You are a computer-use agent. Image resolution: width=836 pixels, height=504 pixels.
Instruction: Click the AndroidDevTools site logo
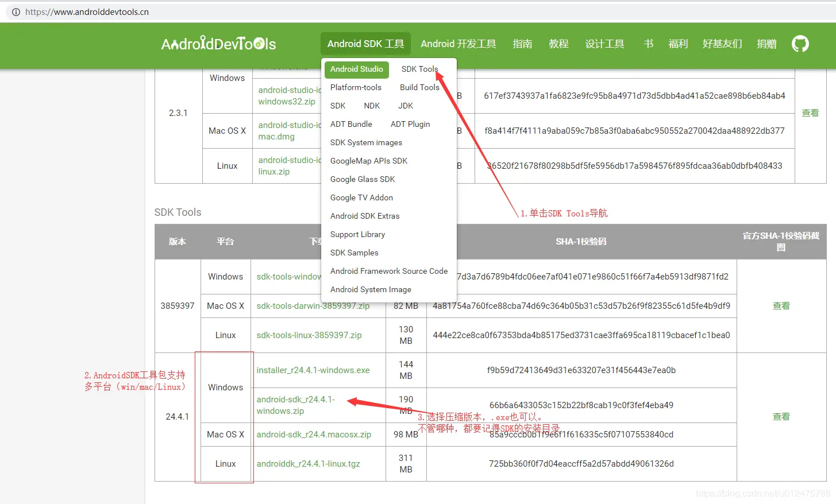(x=218, y=44)
